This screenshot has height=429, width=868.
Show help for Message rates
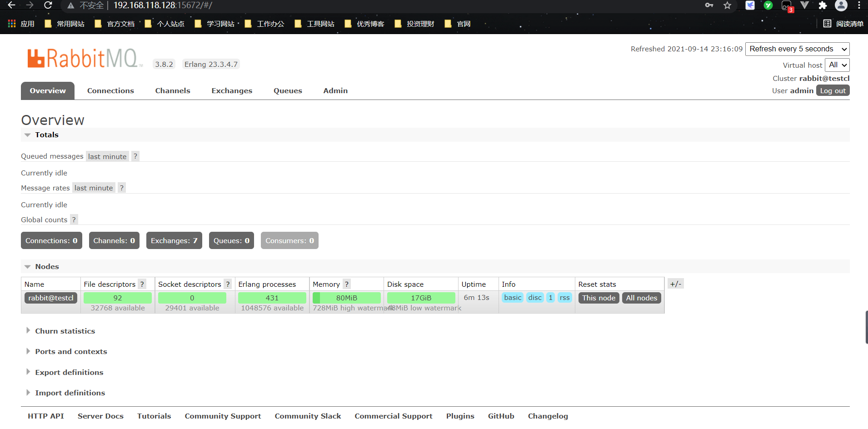pos(122,188)
